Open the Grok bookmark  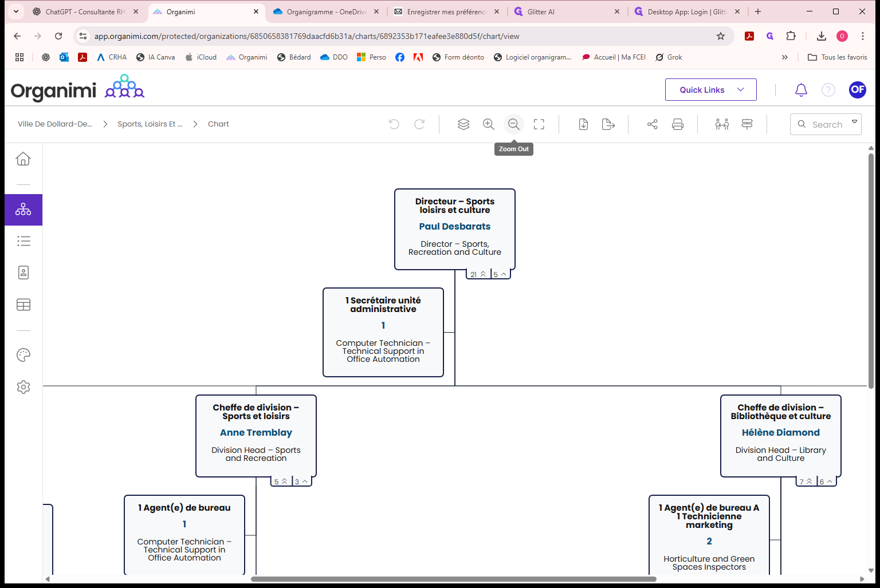[669, 57]
